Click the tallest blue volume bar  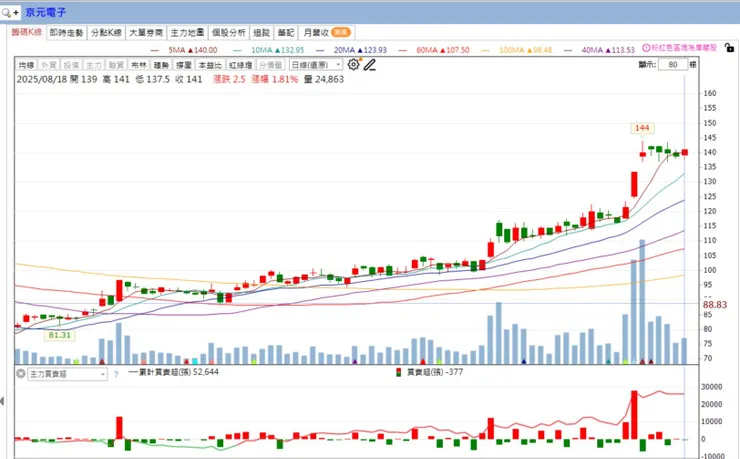tap(642, 301)
